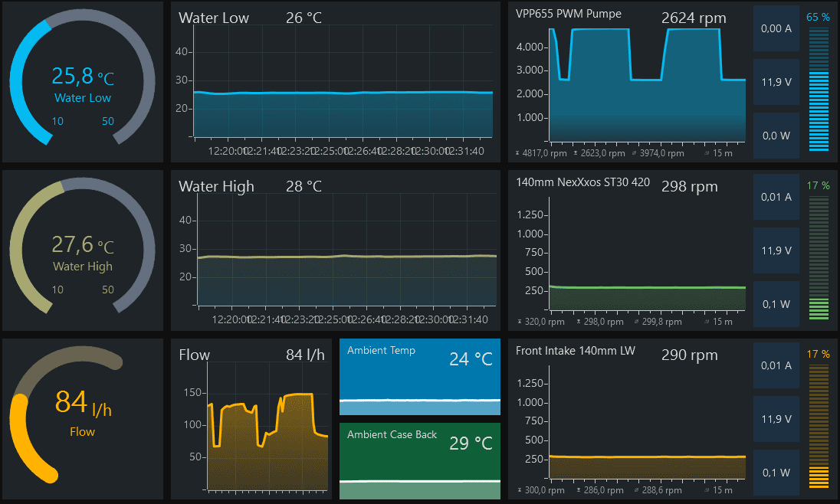Click the Flow label under 84 l/h gauge
Screen dimensions: 840x504
(x=82, y=432)
